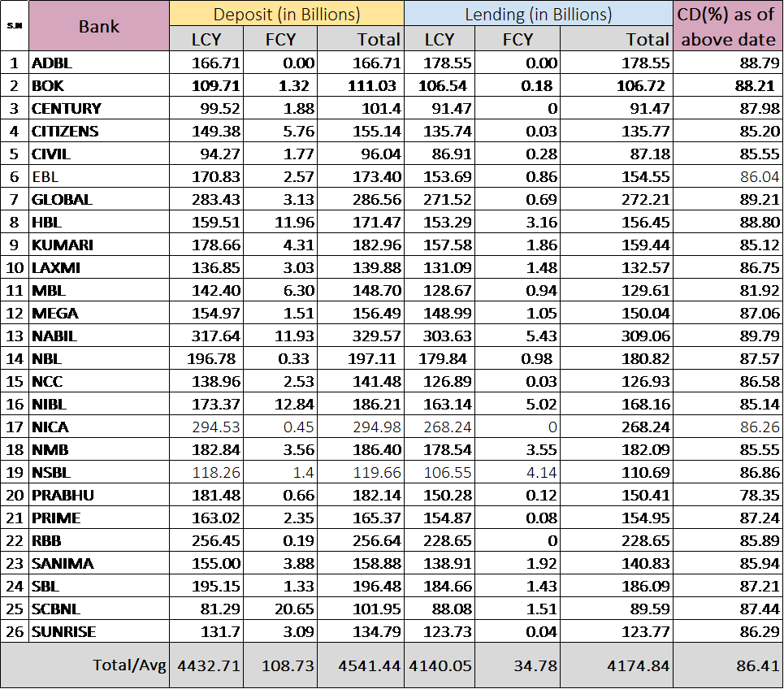
Task: Select the FCY subheader under Lending
Action: (518, 39)
